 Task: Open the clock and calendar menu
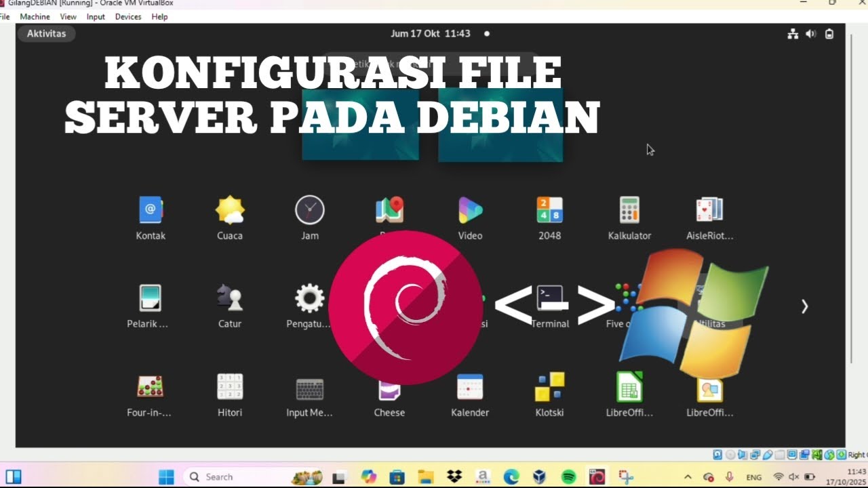(431, 33)
